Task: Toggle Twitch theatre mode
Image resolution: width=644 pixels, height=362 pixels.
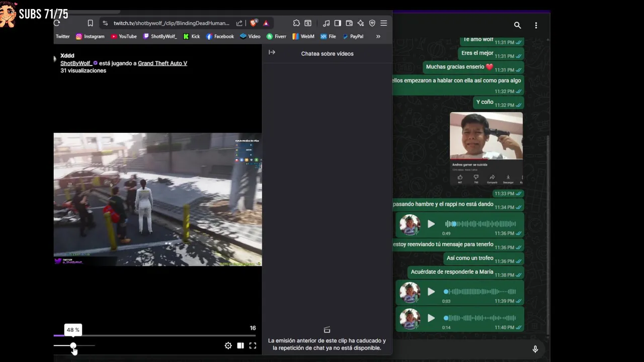Action: tap(240, 346)
